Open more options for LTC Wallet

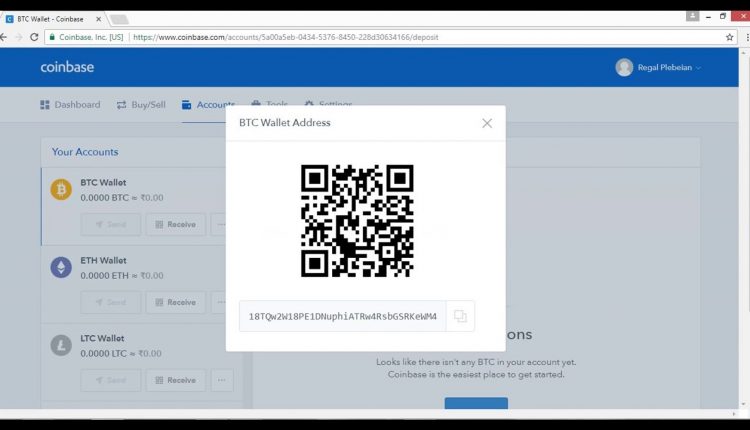[x=222, y=380]
